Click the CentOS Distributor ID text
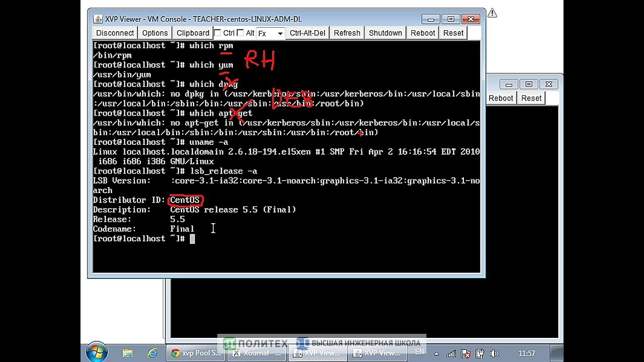The image size is (644, 362). [185, 200]
